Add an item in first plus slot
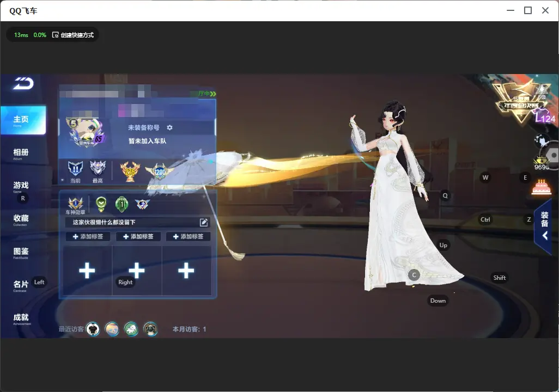The image size is (559, 392). point(87,271)
